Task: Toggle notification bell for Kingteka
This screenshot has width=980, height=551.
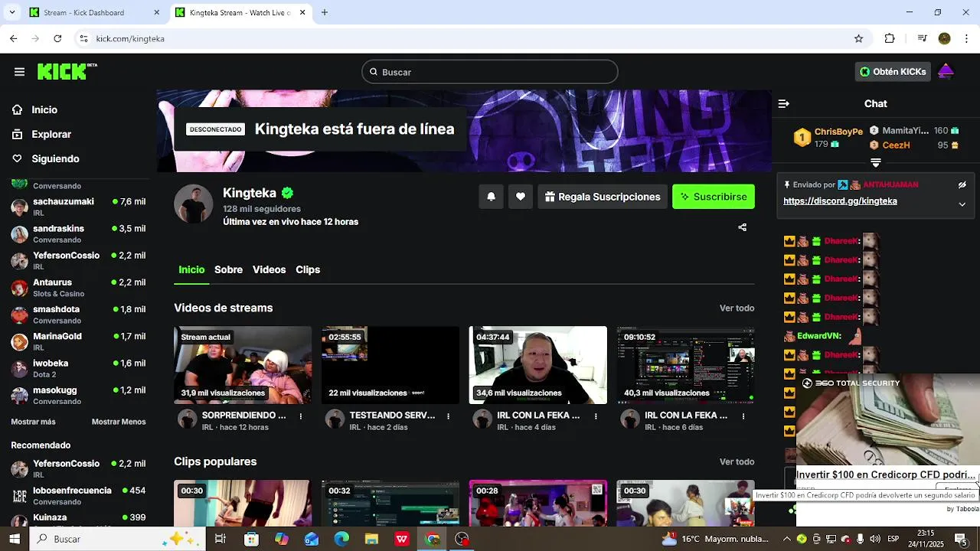Action: tap(492, 197)
